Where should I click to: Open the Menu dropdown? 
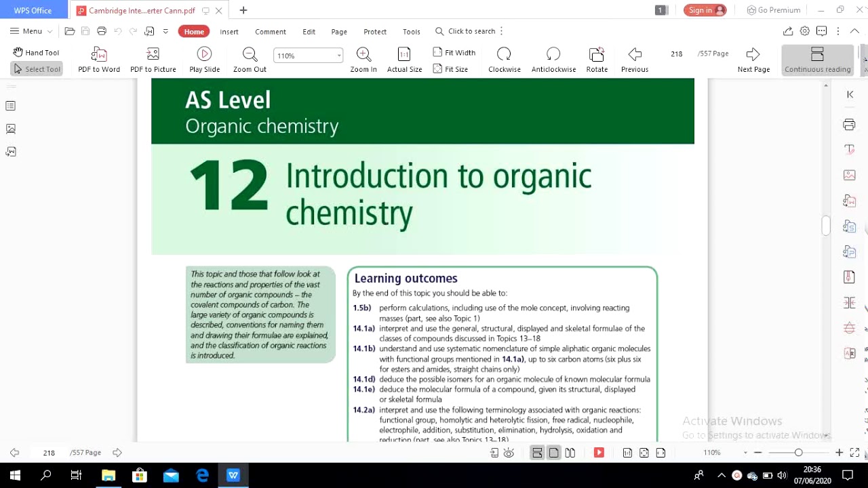[31, 31]
